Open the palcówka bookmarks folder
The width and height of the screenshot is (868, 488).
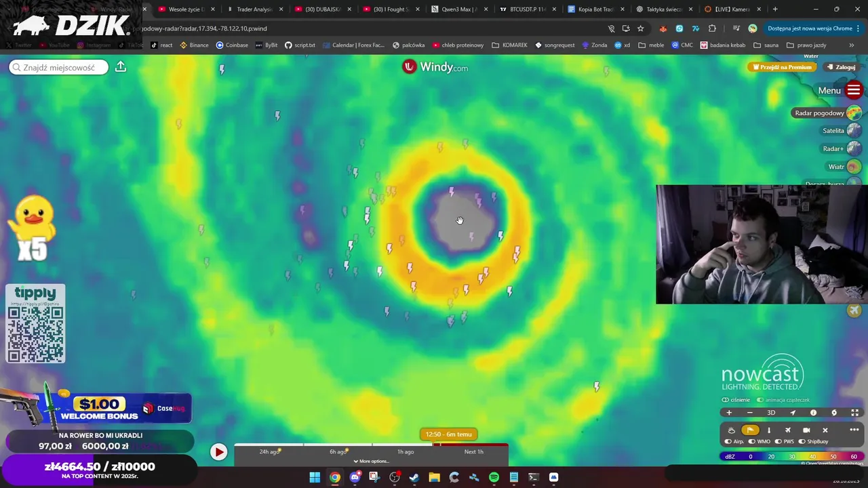tap(408, 45)
